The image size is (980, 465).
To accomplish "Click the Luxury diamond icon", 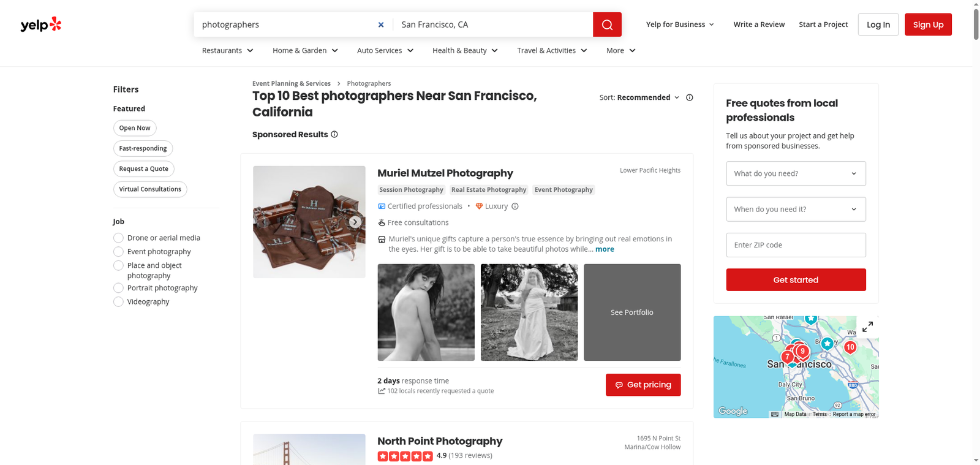I will coord(479,206).
